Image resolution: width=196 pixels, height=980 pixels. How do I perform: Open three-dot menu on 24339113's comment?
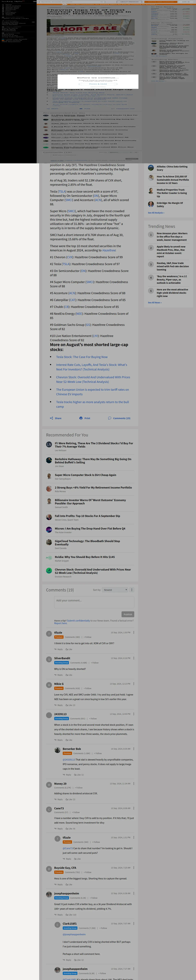[134, 714]
